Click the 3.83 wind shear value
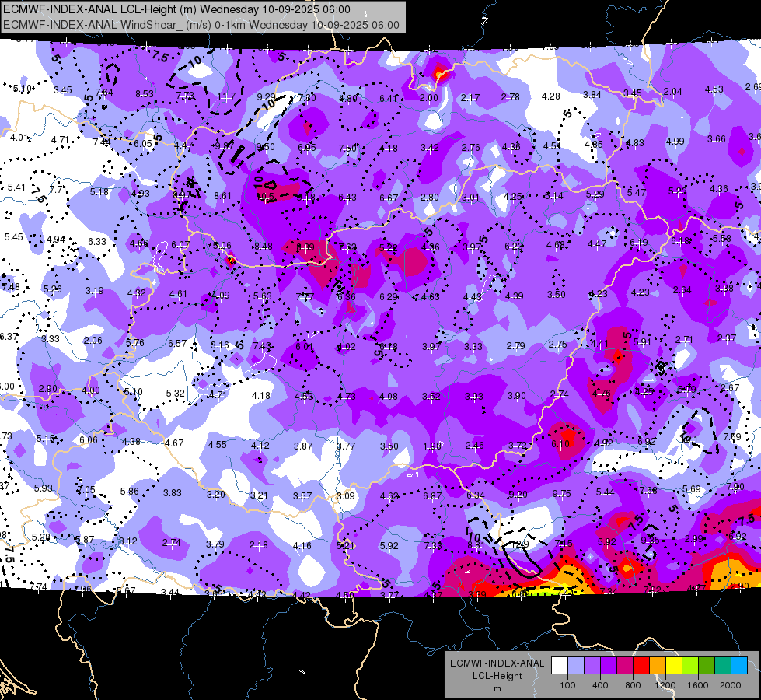Image resolution: width=761 pixels, height=700 pixels. (173, 492)
